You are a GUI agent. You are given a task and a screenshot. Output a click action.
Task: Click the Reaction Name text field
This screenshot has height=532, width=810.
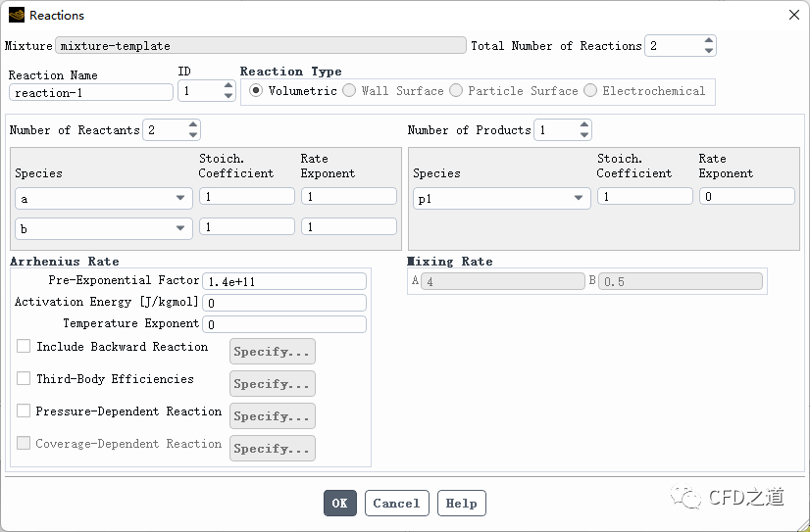(90, 92)
